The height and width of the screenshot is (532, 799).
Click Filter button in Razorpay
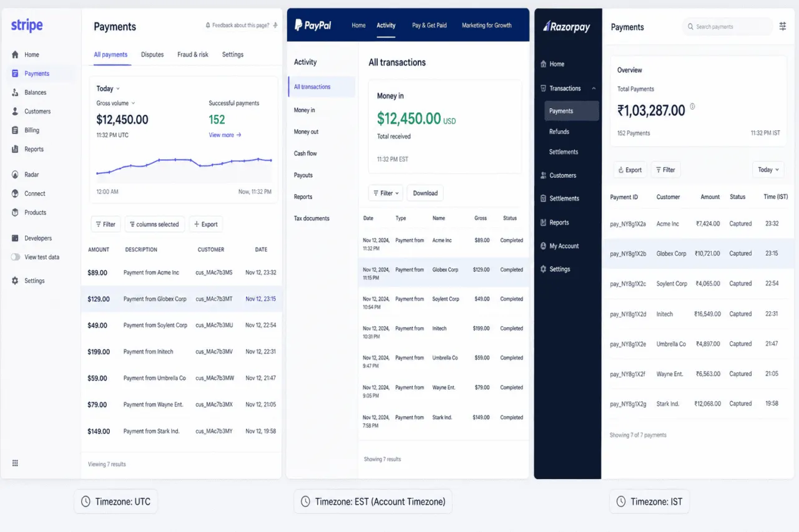pyautogui.click(x=665, y=170)
